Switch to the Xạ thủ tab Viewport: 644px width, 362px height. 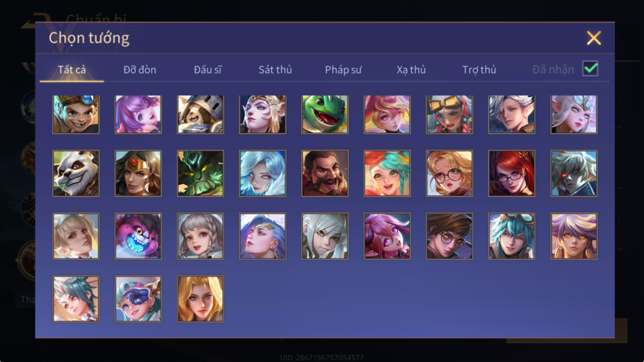(411, 70)
